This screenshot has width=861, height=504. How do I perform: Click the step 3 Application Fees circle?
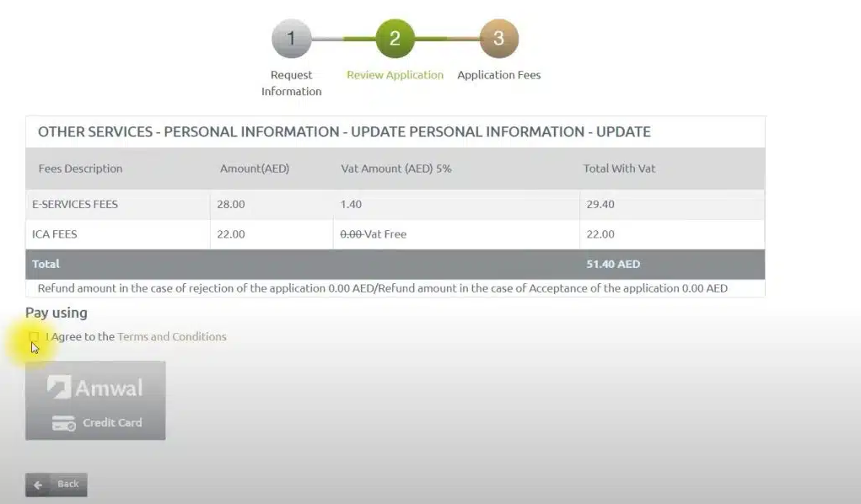498,37
